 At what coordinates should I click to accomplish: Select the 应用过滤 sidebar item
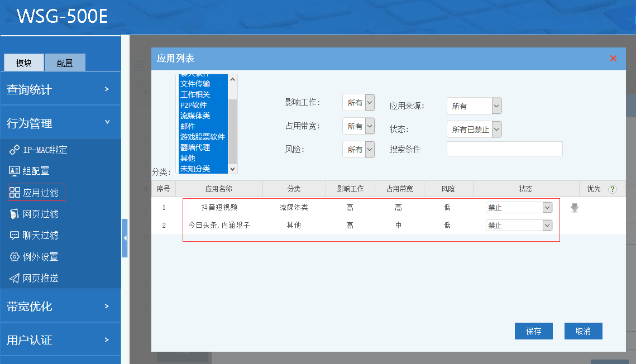(x=40, y=193)
